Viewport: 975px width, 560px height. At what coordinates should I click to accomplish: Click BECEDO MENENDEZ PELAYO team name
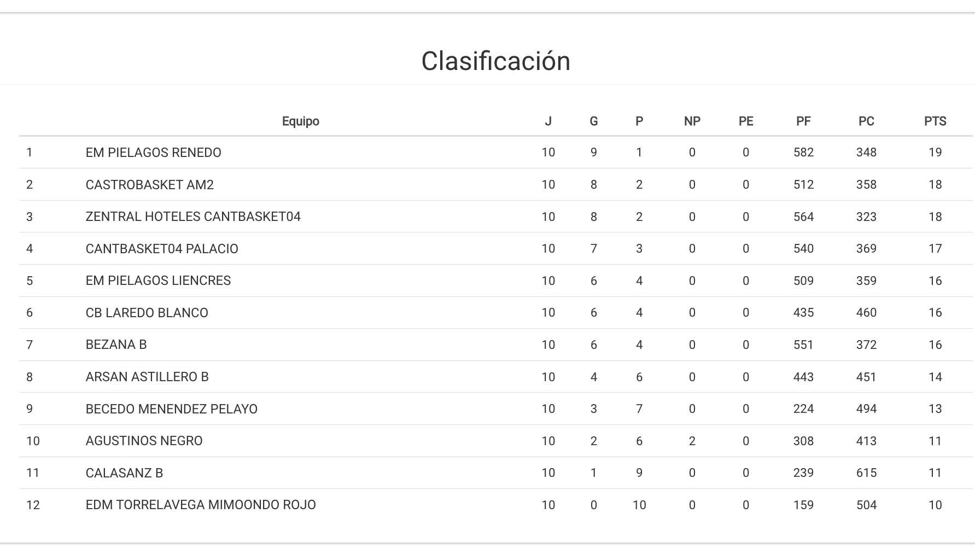pos(171,409)
